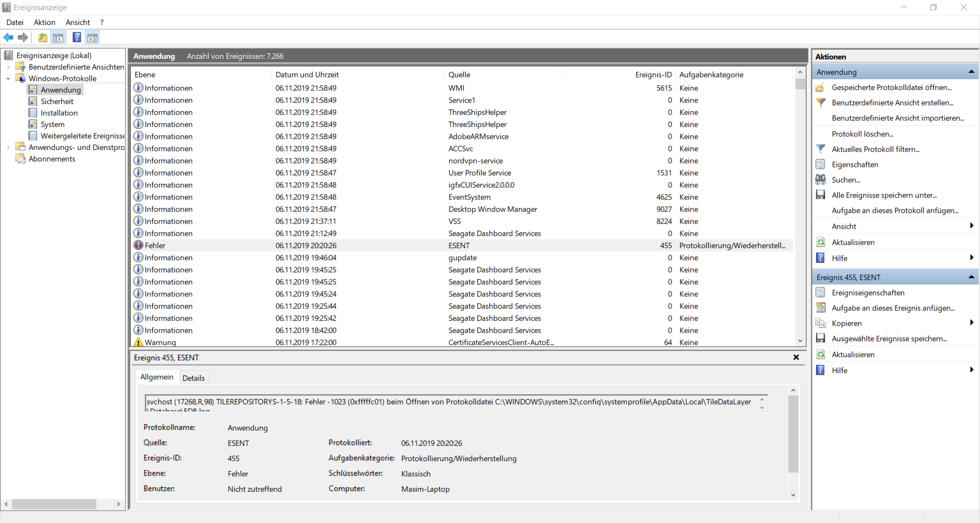
Task: Click the Eigenschaften icon in the Aktionen pane
Action: (x=821, y=164)
